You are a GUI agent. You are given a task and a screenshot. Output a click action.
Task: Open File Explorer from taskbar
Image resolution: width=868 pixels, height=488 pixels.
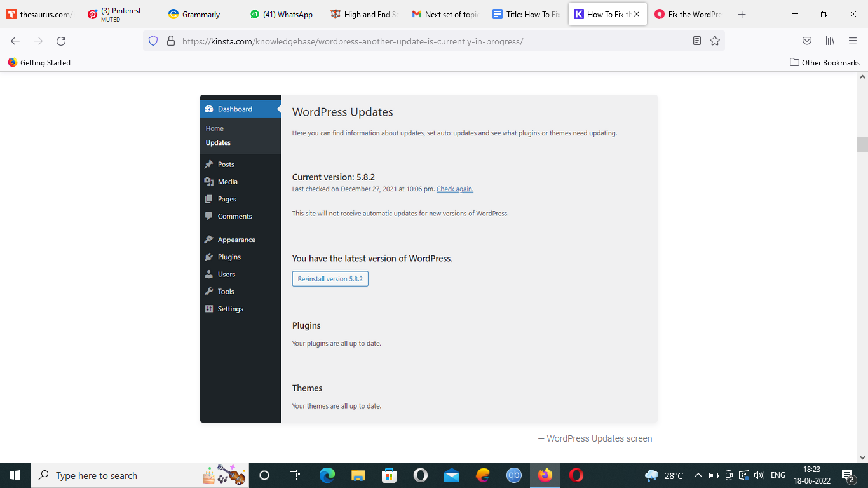point(358,475)
